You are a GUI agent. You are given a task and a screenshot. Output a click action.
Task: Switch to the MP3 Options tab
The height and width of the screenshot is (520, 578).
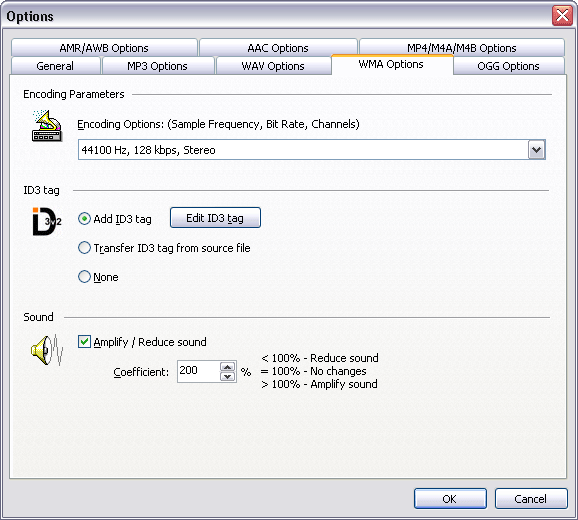coord(158,66)
